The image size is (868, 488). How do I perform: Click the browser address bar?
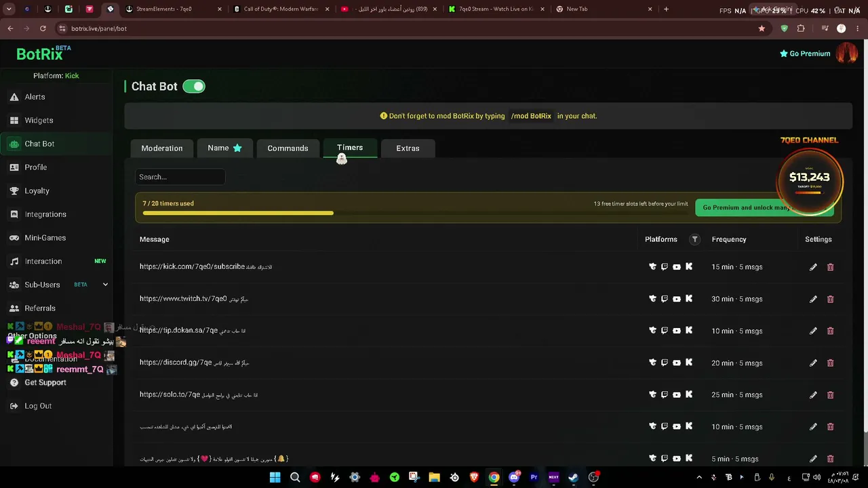click(407, 28)
